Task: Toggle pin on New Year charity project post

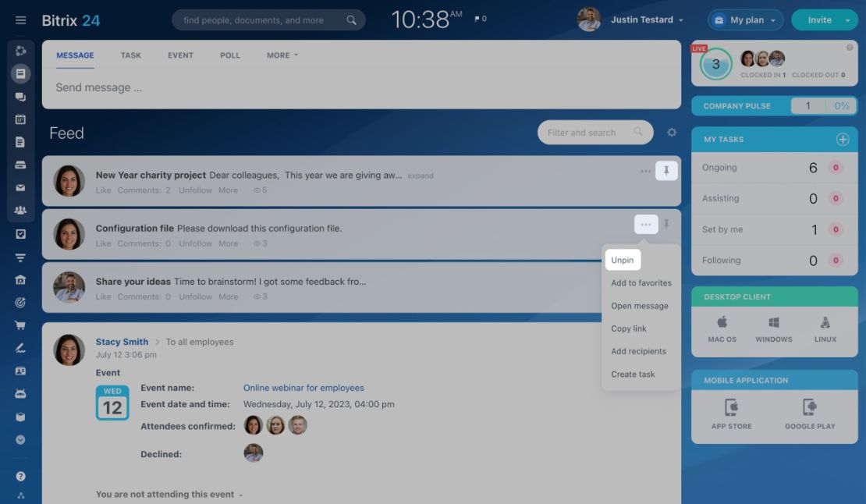Action: [x=666, y=171]
